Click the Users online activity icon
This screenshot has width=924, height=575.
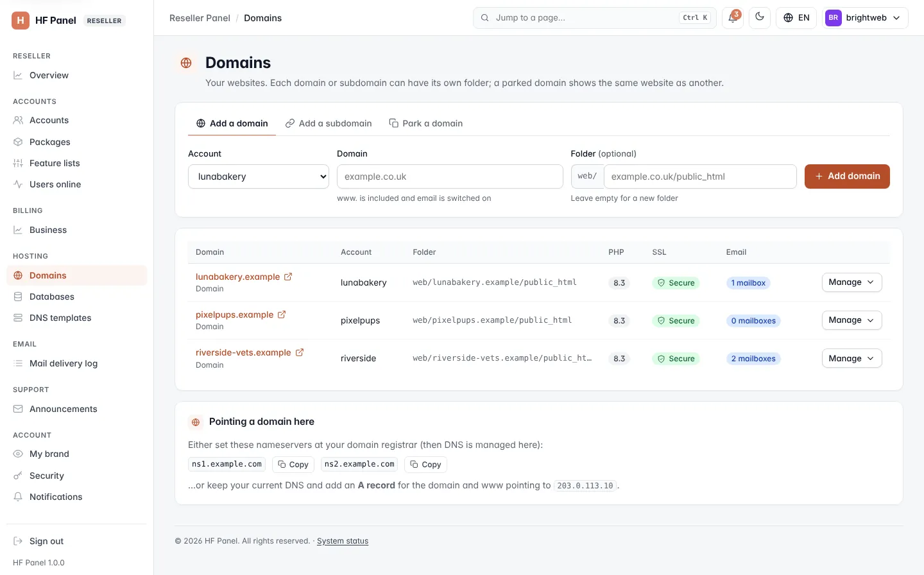click(18, 184)
